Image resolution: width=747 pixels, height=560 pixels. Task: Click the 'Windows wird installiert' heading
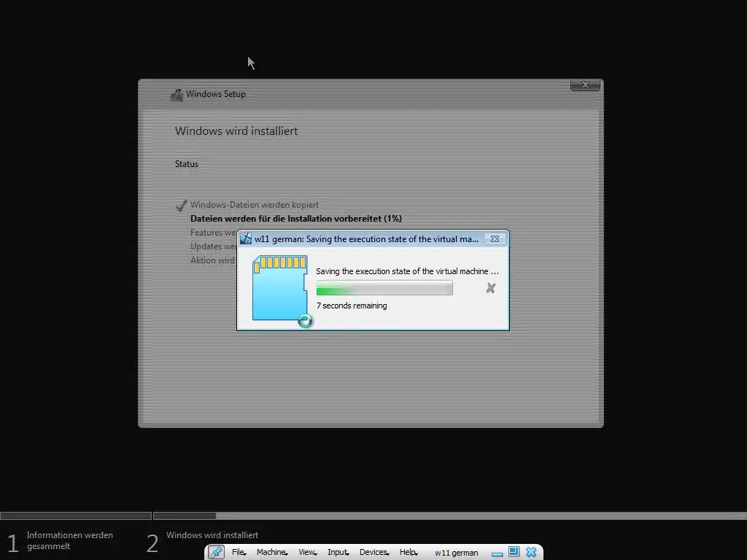[x=236, y=131]
